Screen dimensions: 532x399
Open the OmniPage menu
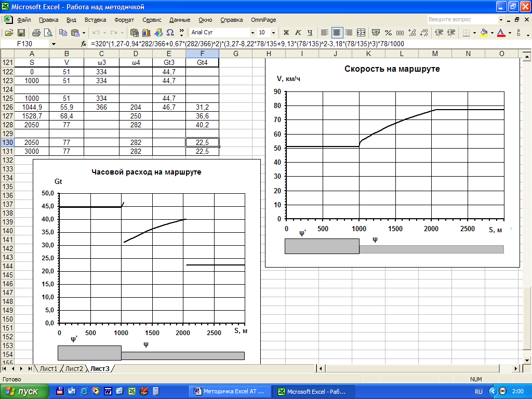tap(263, 20)
